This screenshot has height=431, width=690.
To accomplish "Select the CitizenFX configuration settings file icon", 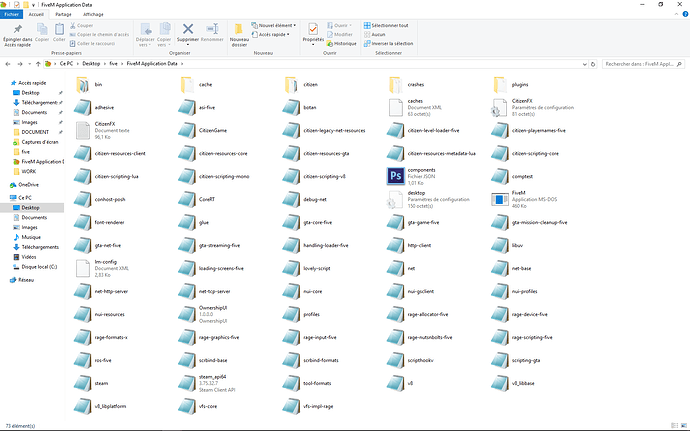I will click(499, 107).
